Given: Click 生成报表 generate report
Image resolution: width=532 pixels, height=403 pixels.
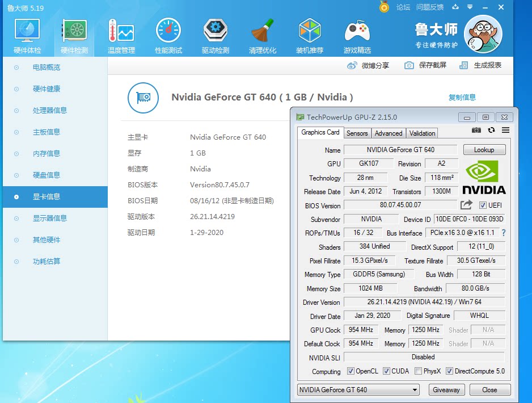Looking at the screenshot, I should point(480,65).
